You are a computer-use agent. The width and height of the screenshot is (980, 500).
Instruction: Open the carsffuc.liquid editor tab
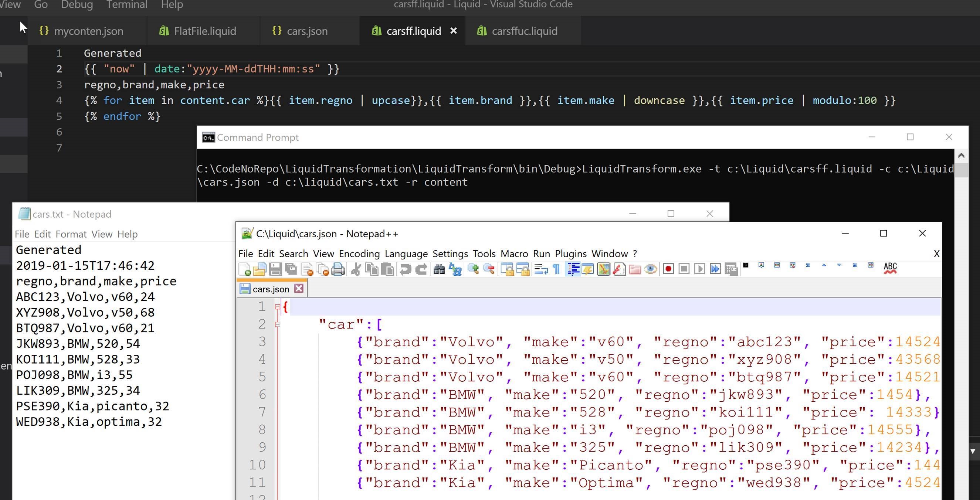click(x=524, y=31)
